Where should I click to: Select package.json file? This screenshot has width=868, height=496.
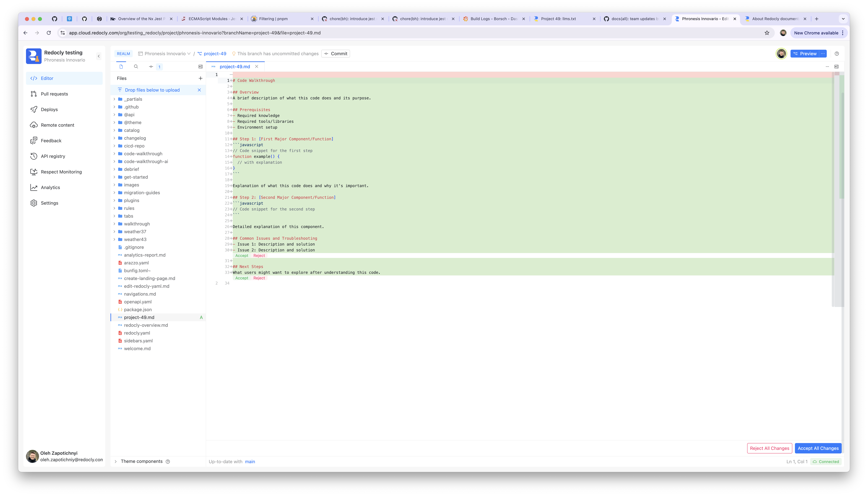138,310
